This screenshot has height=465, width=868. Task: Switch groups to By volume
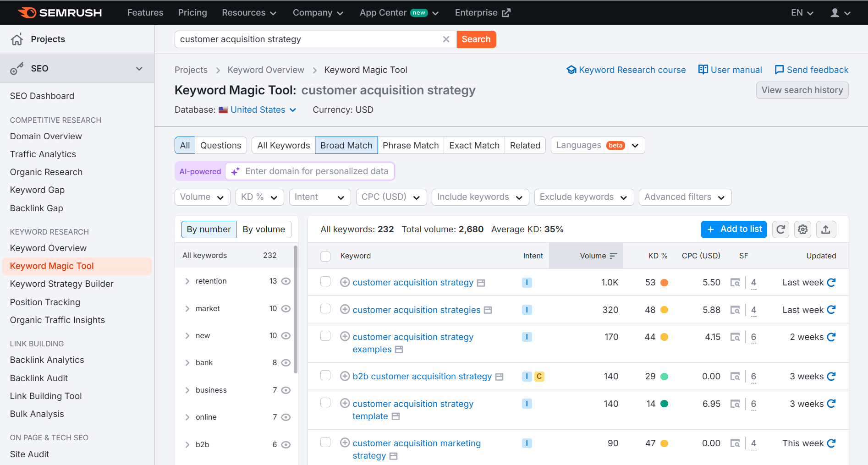[264, 230]
